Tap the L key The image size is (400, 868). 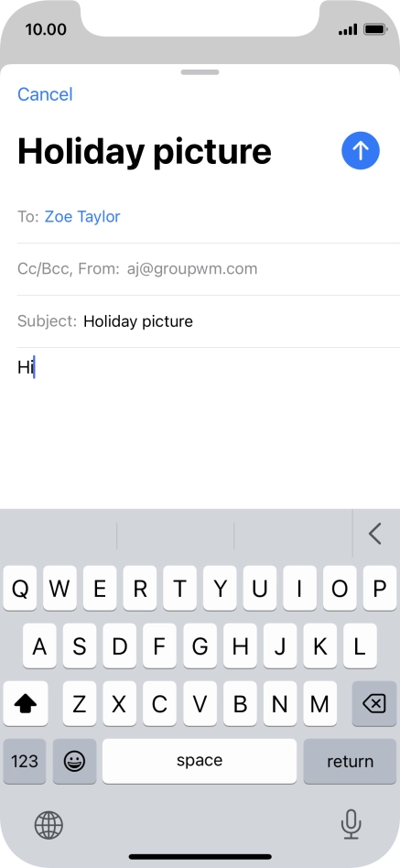[360, 646]
